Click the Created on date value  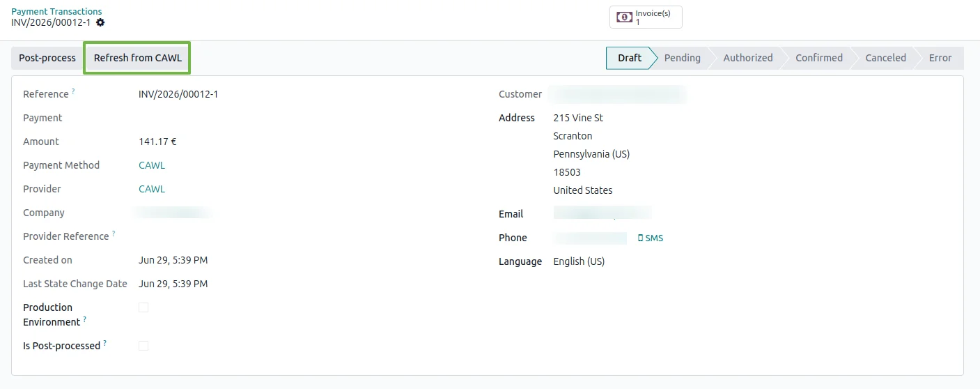click(x=173, y=260)
